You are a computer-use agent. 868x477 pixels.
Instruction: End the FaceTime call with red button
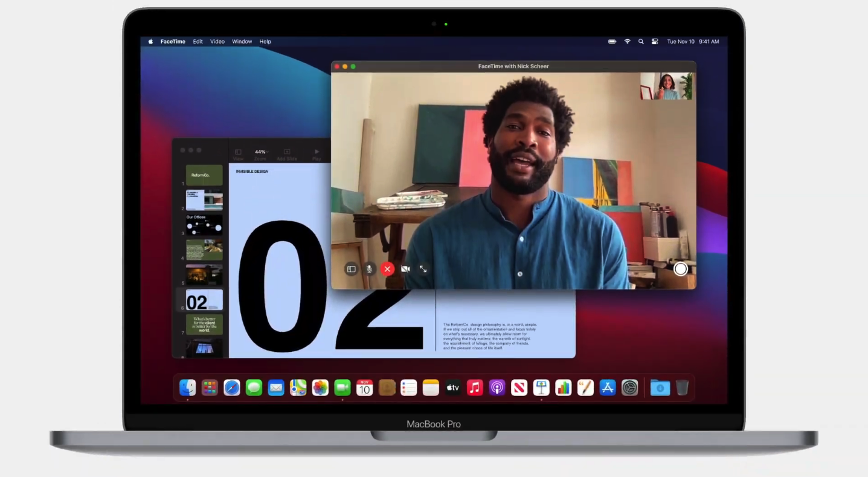(x=387, y=269)
